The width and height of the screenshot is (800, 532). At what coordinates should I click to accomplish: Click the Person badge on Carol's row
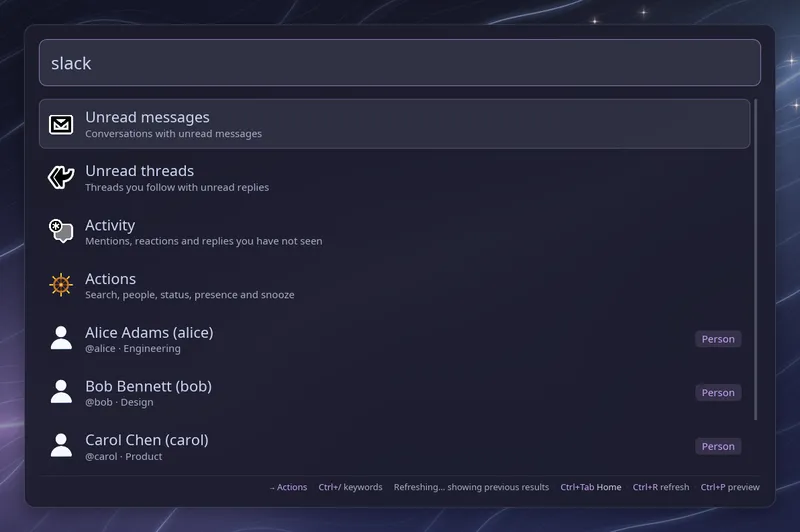point(718,446)
